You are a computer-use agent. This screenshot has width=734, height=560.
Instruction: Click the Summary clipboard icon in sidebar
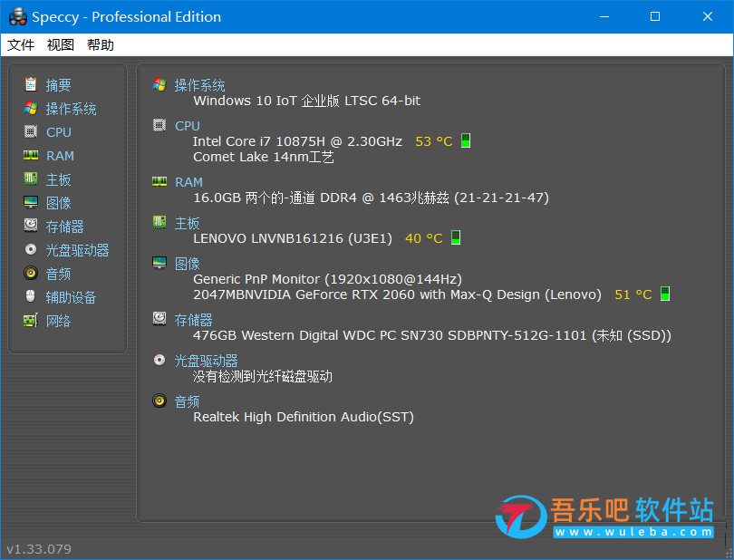click(31, 84)
